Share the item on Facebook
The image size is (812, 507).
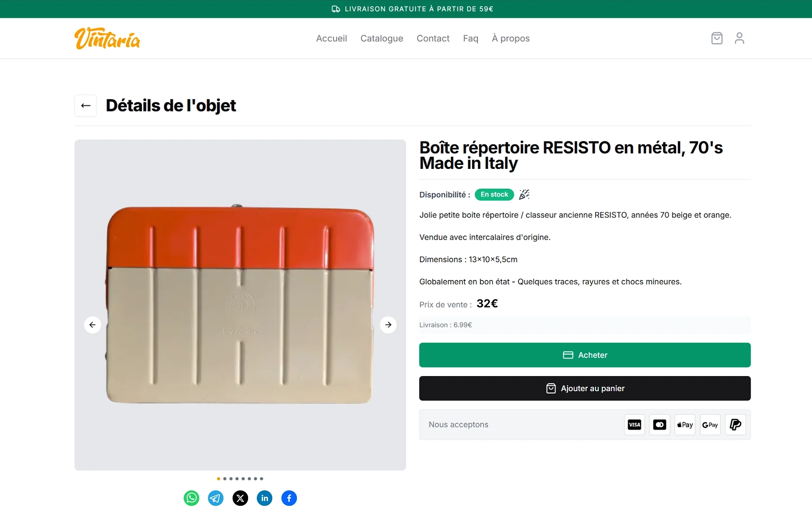pos(289,498)
